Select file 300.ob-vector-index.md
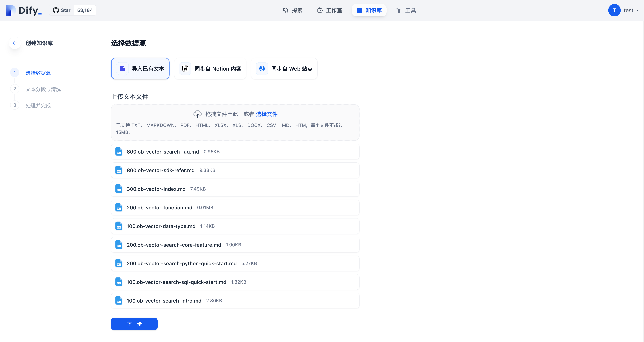Viewport: 644px width, 342px height. tap(235, 189)
